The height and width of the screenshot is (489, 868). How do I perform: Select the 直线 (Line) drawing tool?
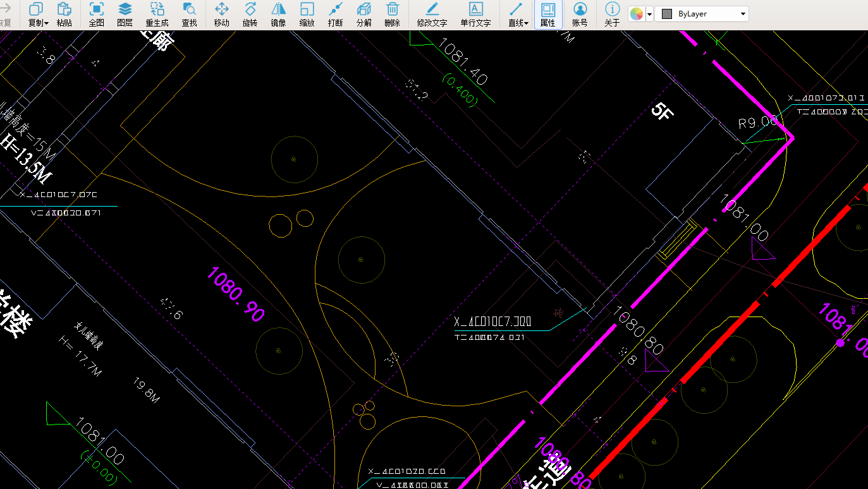click(x=516, y=9)
